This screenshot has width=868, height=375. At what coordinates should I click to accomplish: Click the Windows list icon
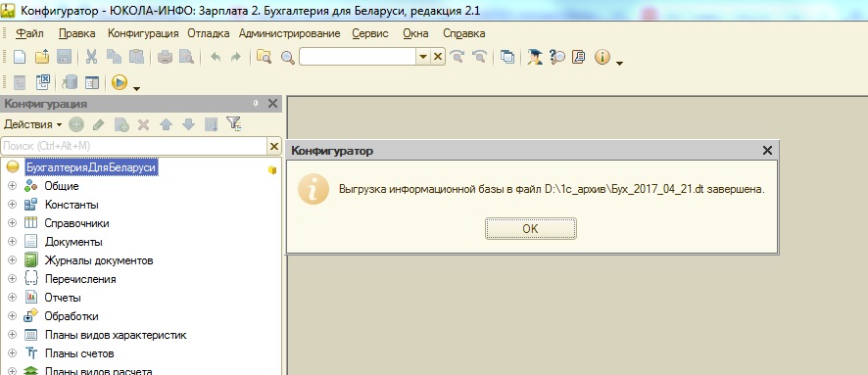point(507,57)
